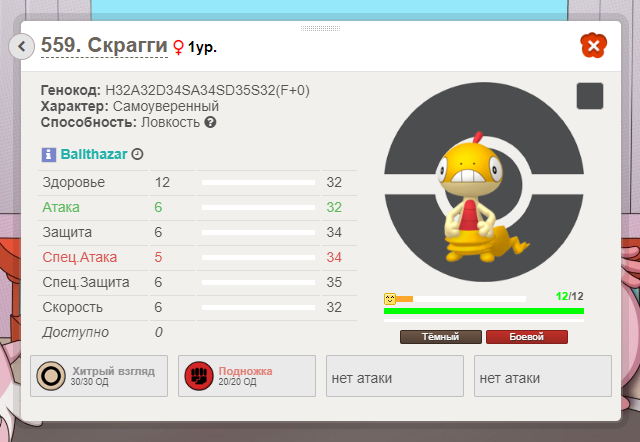Click the Здоровье stat bar
The width and height of the screenshot is (640, 442).
[x=258, y=182]
